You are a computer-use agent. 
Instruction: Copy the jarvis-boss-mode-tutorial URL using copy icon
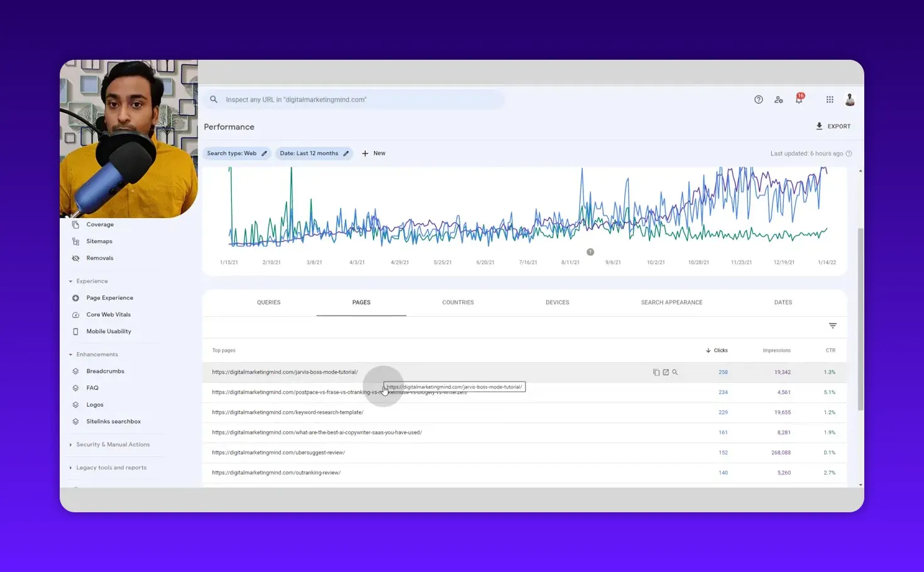(x=656, y=372)
